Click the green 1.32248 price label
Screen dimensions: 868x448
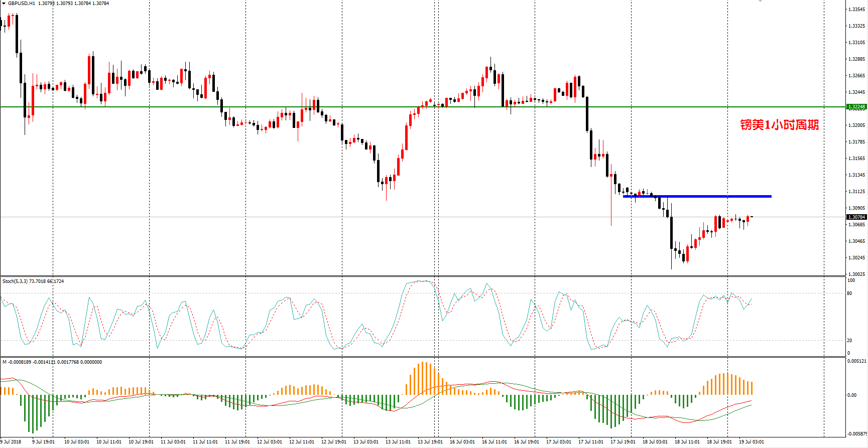click(x=856, y=107)
